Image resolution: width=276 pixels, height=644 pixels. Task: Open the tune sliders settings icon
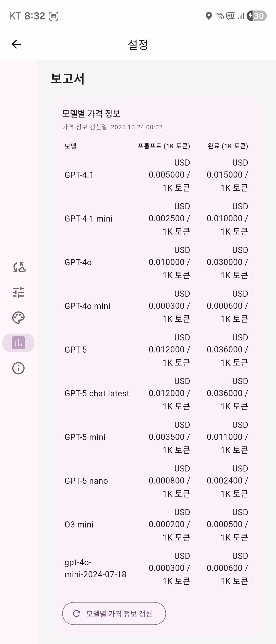tap(18, 292)
